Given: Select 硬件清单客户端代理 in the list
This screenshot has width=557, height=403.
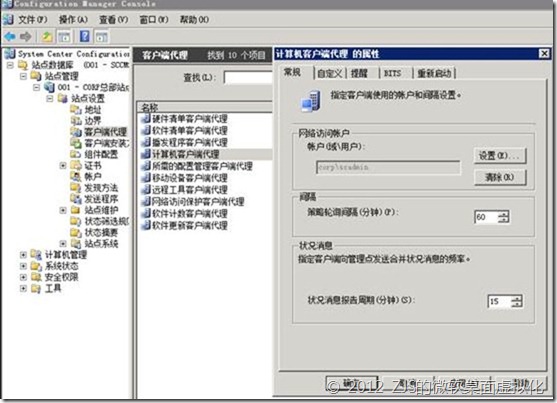Looking at the screenshot, I should click(190, 119).
